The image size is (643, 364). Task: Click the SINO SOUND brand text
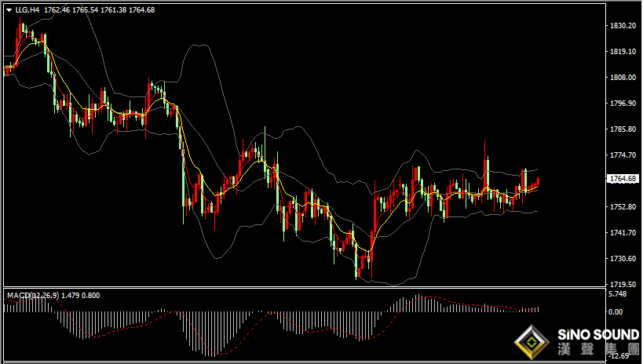click(x=598, y=335)
